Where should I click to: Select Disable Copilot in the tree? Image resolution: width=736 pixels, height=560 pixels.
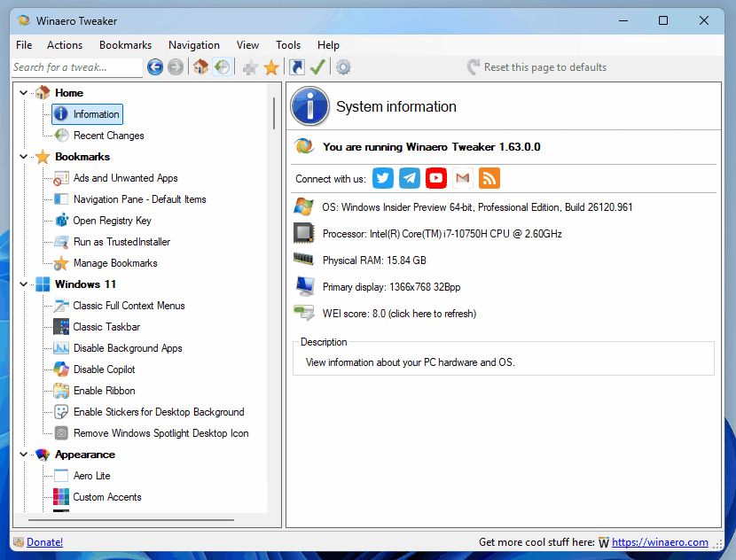[104, 369]
